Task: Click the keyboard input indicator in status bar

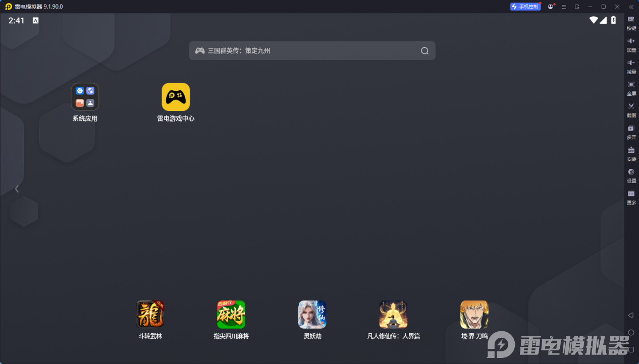Action: pyautogui.click(x=35, y=21)
